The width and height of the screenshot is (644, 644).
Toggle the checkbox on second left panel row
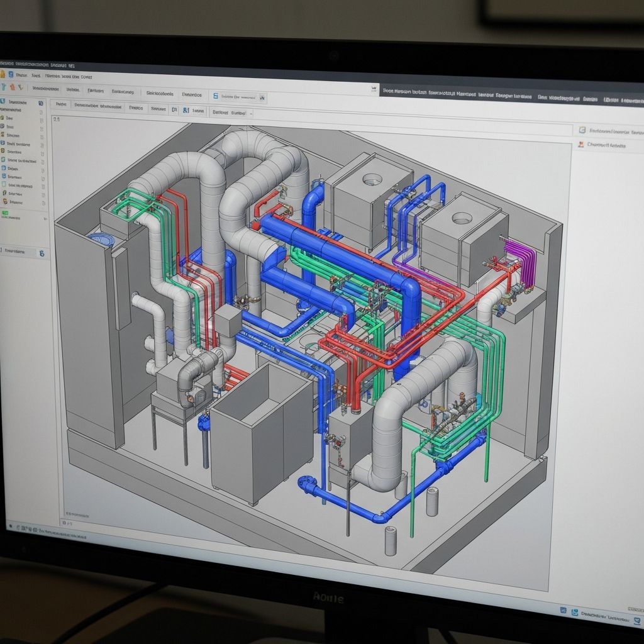43,126
